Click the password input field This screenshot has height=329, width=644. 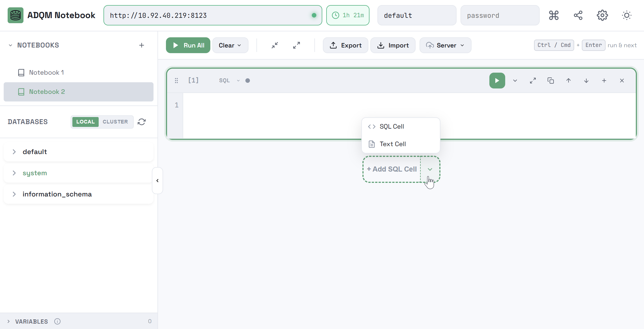500,16
